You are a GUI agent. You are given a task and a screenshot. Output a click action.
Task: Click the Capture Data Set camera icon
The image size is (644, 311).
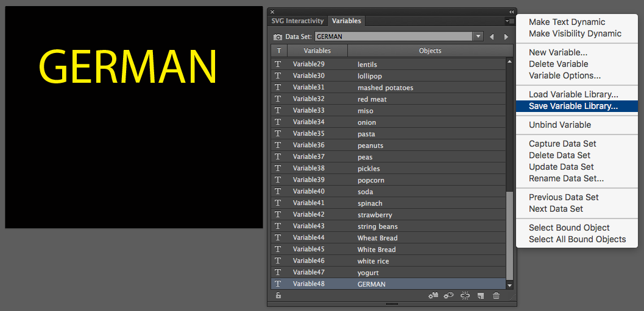pyautogui.click(x=278, y=37)
